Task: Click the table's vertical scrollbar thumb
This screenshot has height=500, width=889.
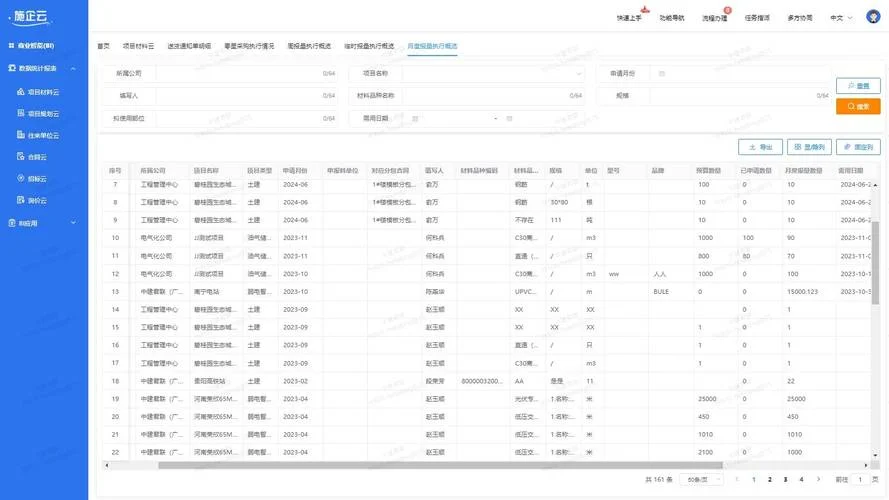Action: pyautogui.click(x=875, y=263)
